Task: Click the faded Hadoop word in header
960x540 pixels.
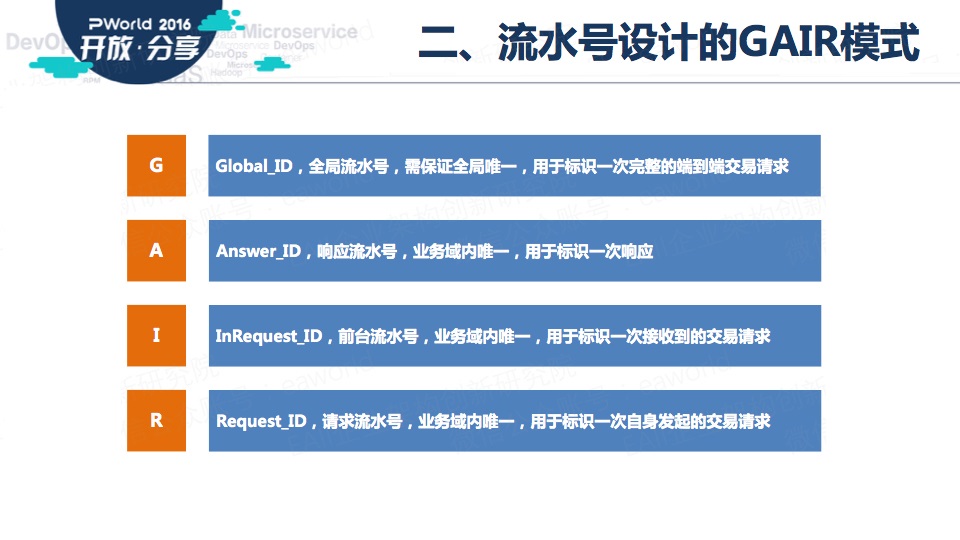Action: pos(226,73)
